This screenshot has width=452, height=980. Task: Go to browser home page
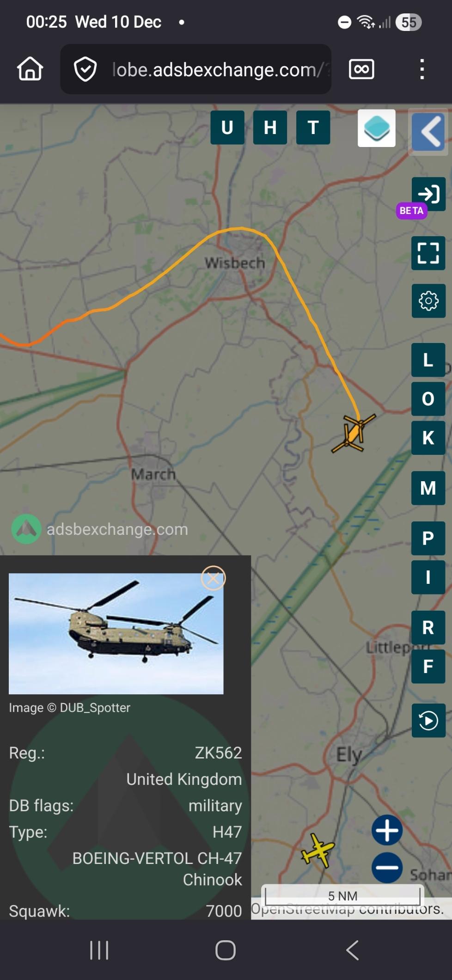(x=30, y=69)
